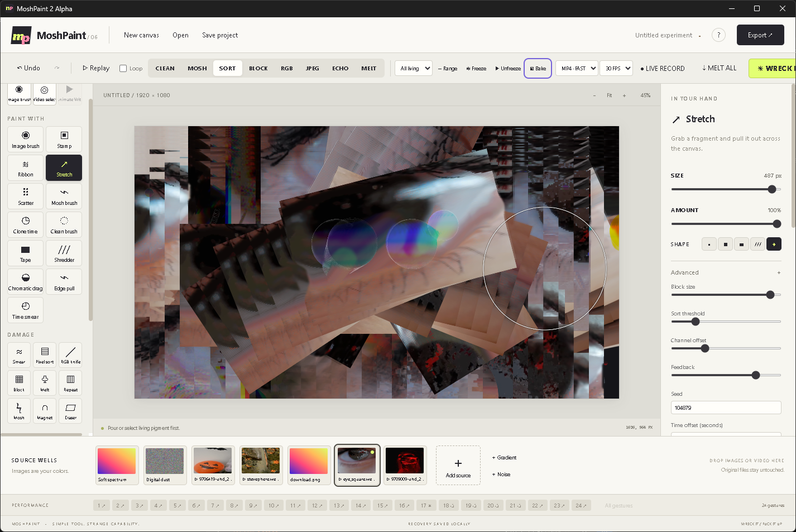This screenshot has width=796, height=532.
Task: Click the redo arrow next to Undo
Action: (x=57, y=68)
